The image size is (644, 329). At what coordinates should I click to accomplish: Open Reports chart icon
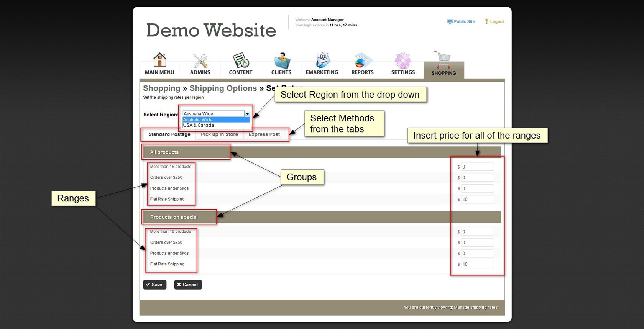click(362, 61)
